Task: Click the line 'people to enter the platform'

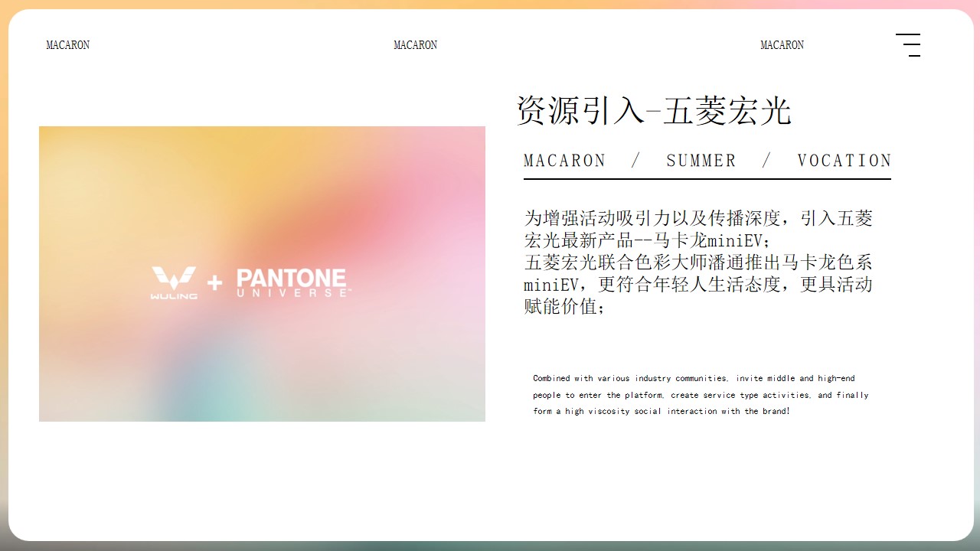Action: (701, 395)
